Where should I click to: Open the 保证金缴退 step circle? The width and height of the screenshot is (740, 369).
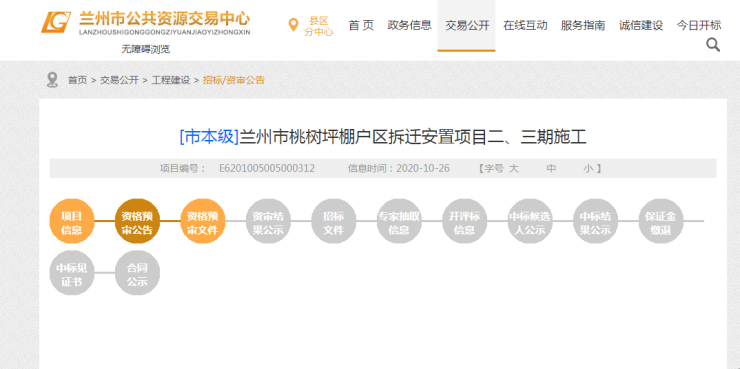pyautogui.click(x=661, y=221)
